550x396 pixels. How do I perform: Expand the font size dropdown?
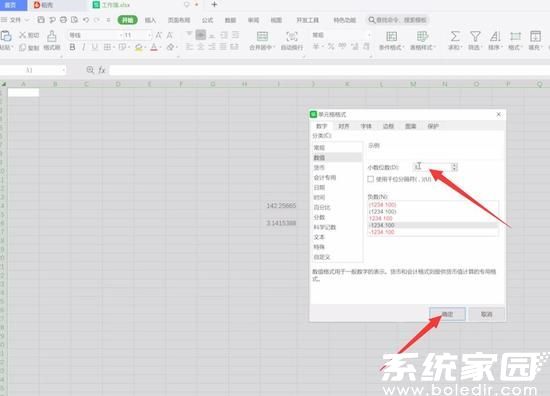(150, 35)
